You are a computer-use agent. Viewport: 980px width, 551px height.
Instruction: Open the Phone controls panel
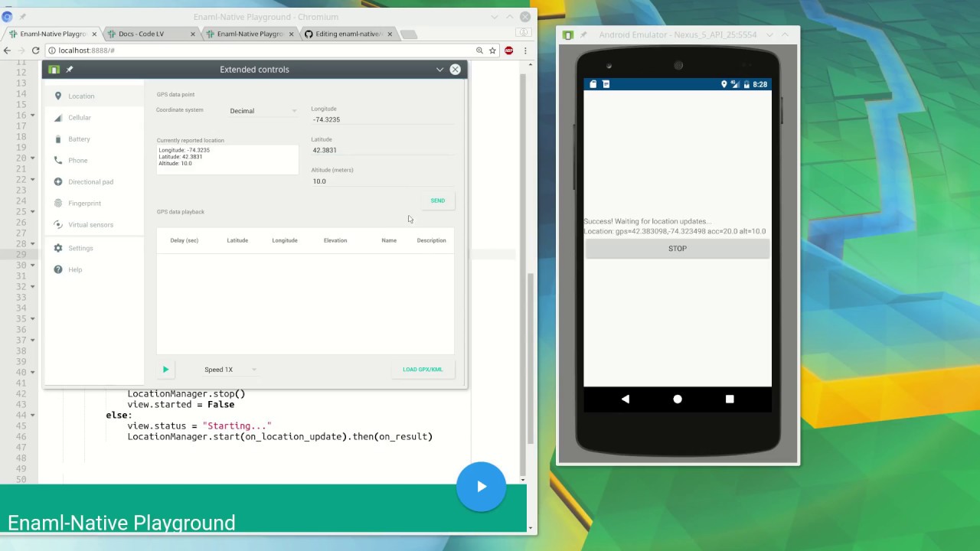pyautogui.click(x=77, y=161)
